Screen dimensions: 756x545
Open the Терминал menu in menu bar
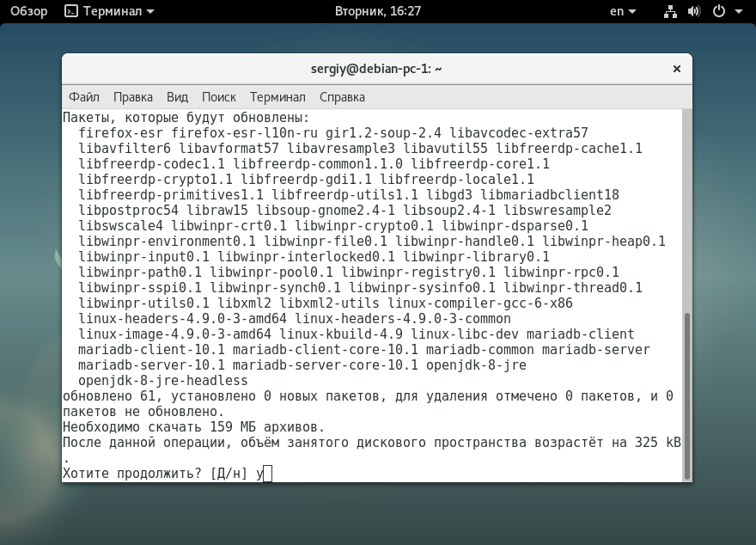[x=277, y=97]
